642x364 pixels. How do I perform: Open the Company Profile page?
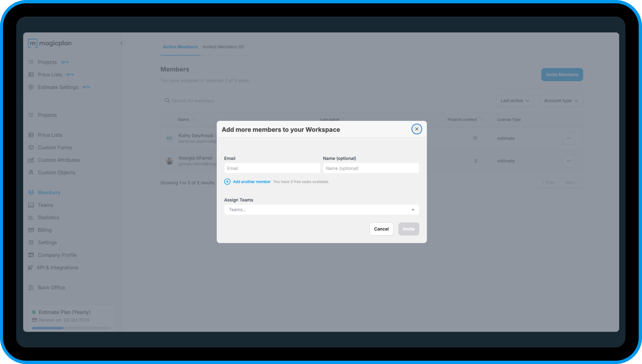57,255
